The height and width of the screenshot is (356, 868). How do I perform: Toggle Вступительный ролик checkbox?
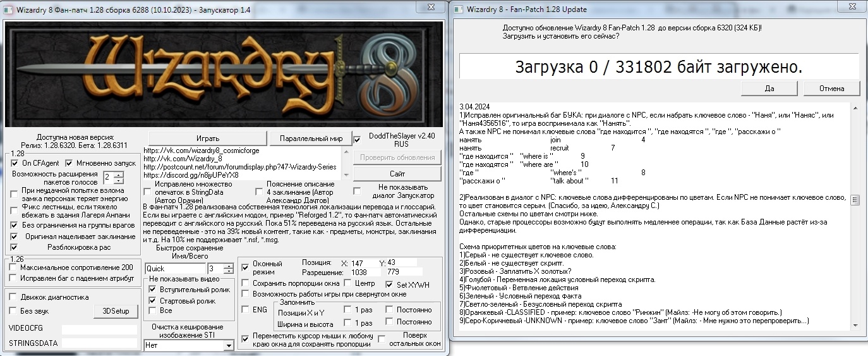(x=152, y=290)
